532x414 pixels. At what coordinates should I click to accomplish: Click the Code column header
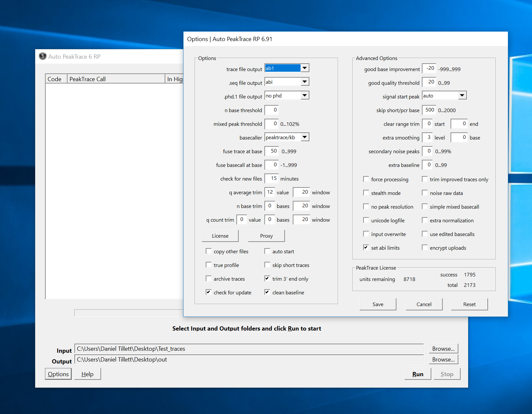(x=56, y=79)
